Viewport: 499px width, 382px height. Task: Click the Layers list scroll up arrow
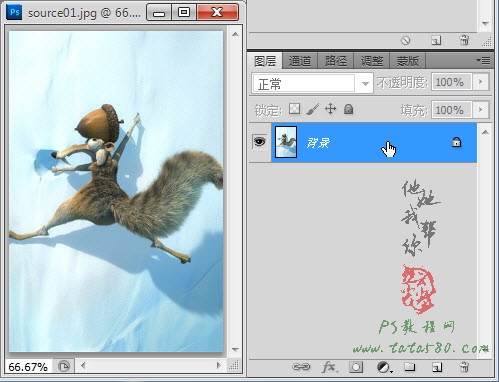[485, 132]
